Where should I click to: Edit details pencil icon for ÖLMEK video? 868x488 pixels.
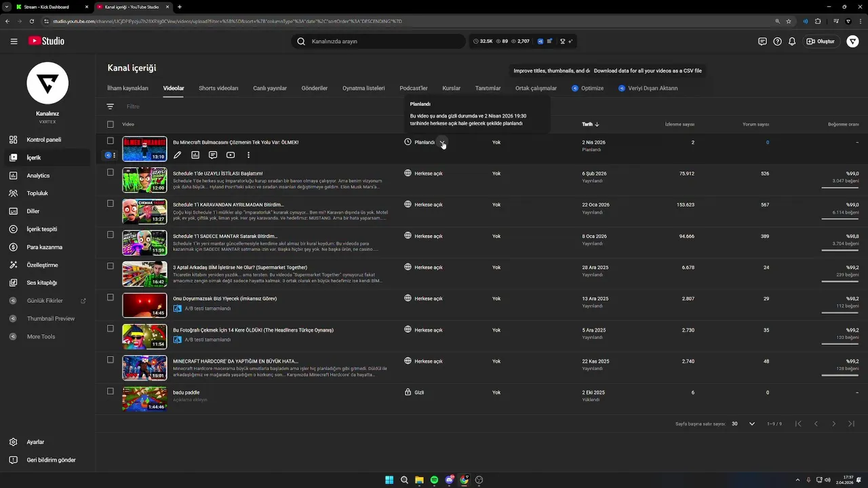point(178,155)
